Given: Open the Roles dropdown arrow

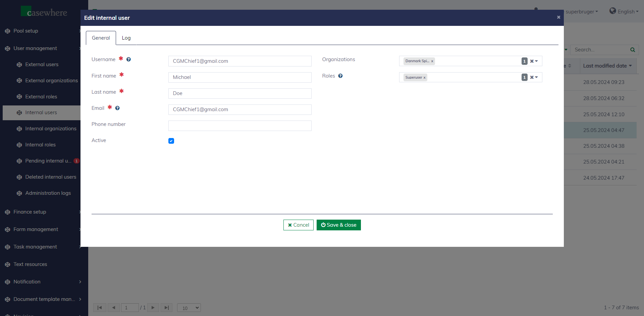Looking at the screenshot, I should [x=537, y=77].
